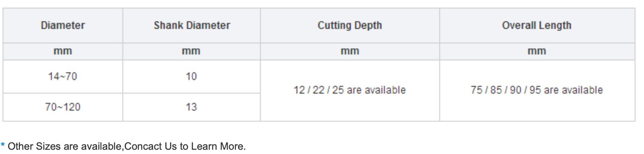Click the shank diameter value 10

(x=192, y=77)
